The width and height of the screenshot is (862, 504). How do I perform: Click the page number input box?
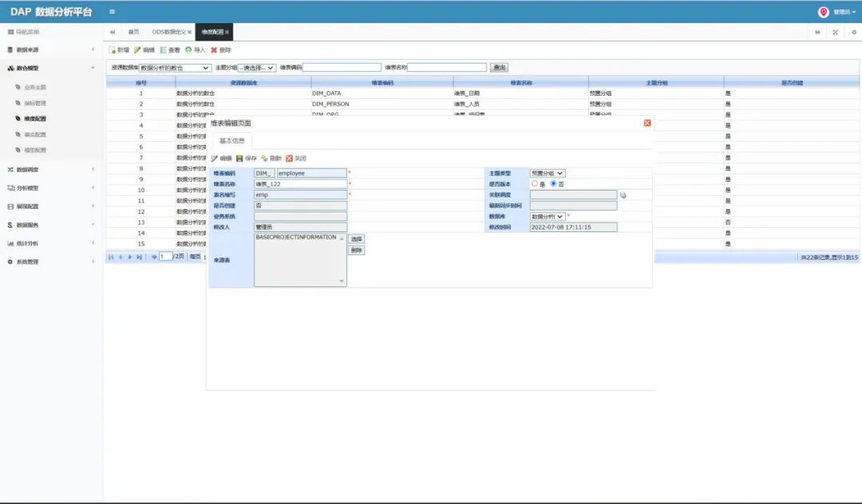coord(165,257)
